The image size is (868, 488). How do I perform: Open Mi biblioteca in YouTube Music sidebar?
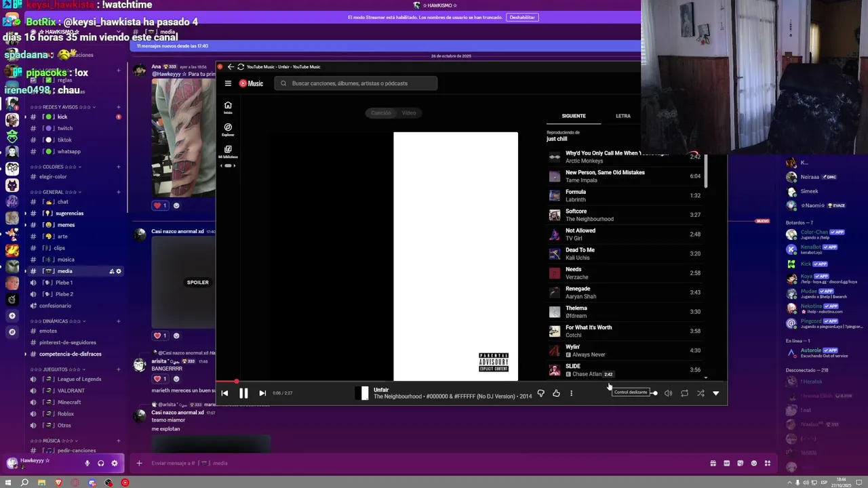pos(228,152)
